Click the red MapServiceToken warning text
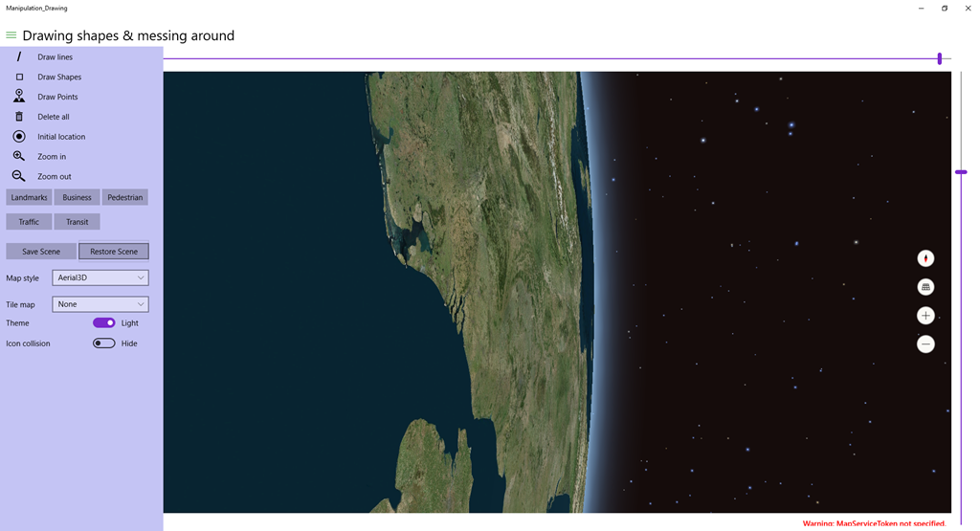 point(874,523)
